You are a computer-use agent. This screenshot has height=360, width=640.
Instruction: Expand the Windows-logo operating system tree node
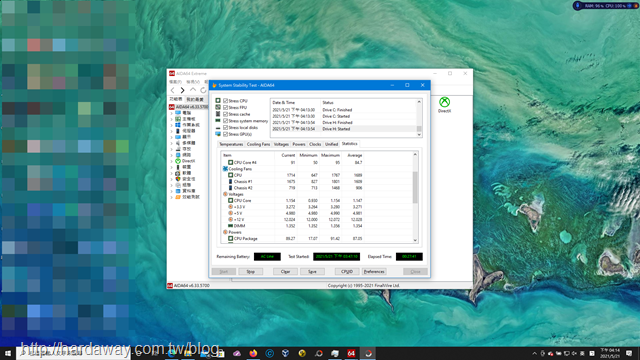click(171, 125)
